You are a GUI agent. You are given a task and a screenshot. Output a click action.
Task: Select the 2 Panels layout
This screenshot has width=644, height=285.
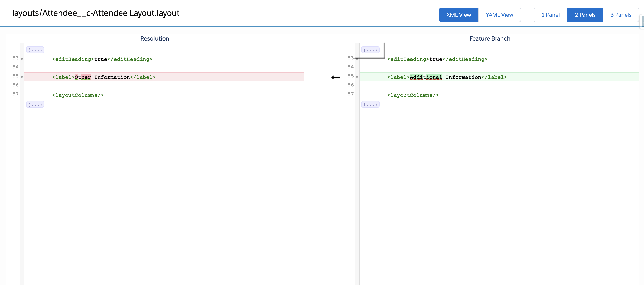585,15
